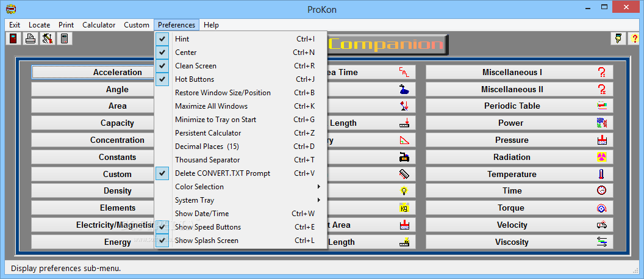The height and width of the screenshot is (279, 644).
Task: Click the printer toolbar icon
Action: pos(30,38)
